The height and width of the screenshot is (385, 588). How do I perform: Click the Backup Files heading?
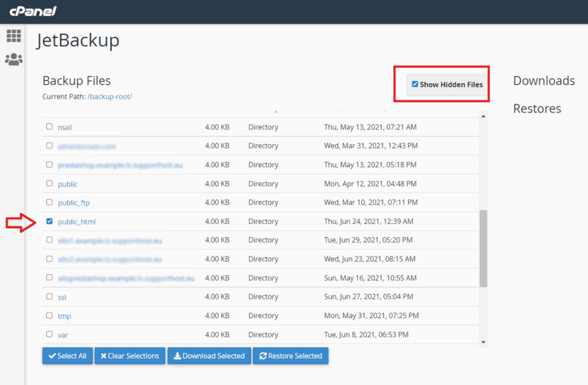coord(76,80)
